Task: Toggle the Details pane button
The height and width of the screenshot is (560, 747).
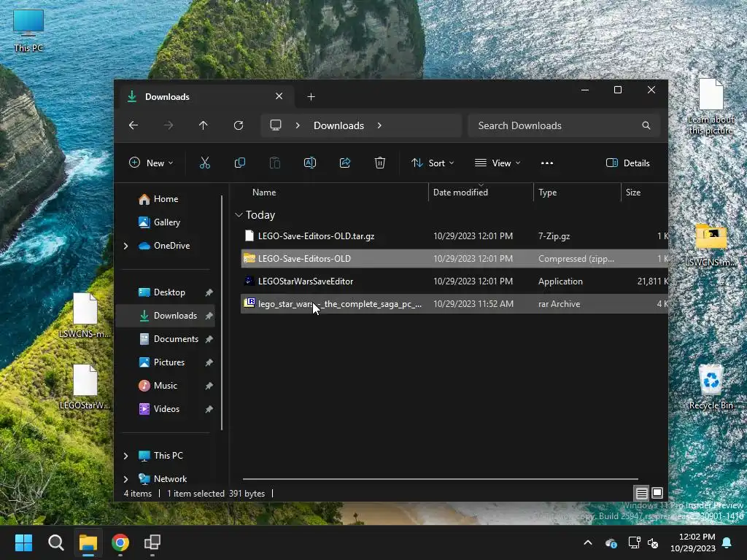Action: coord(628,163)
